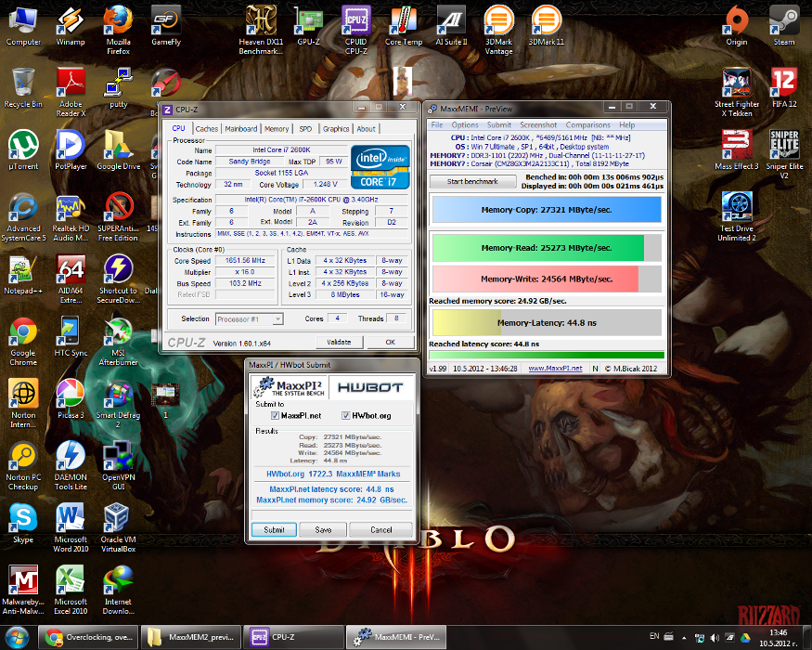This screenshot has width=812, height=650.
Task: Click Start benchmark button in MaxxMEM
Action: (x=472, y=181)
